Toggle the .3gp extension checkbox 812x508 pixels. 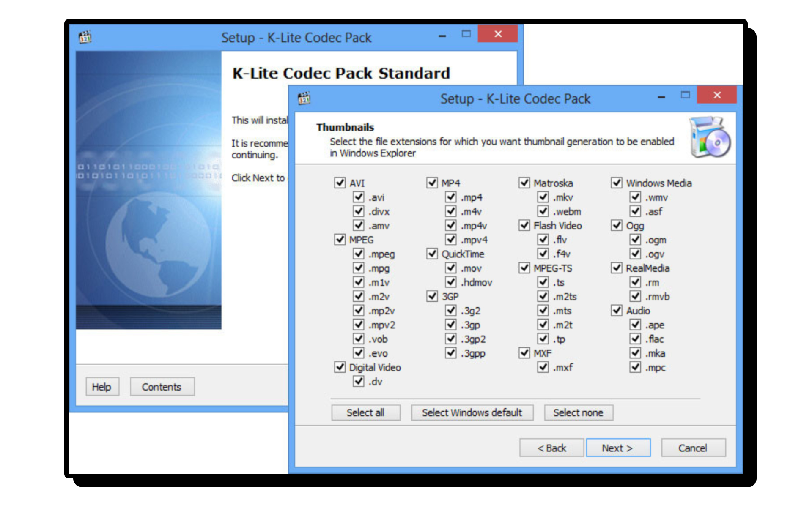(451, 325)
